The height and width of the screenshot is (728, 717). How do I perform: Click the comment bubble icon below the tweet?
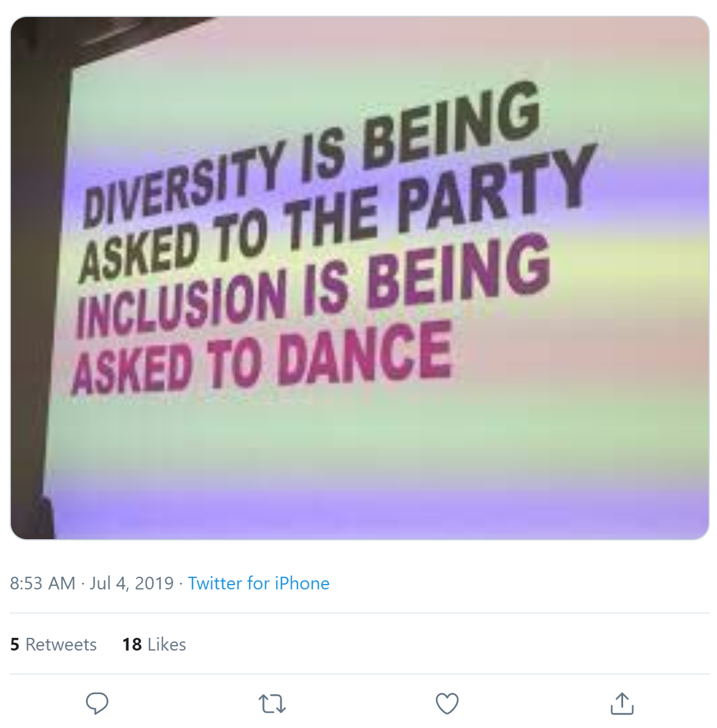point(97,703)
